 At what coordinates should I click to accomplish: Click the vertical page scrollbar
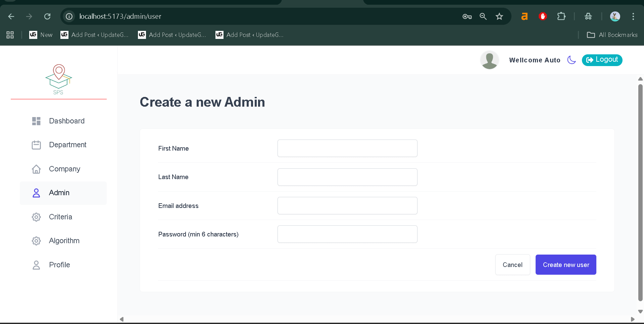coord(640,193)
